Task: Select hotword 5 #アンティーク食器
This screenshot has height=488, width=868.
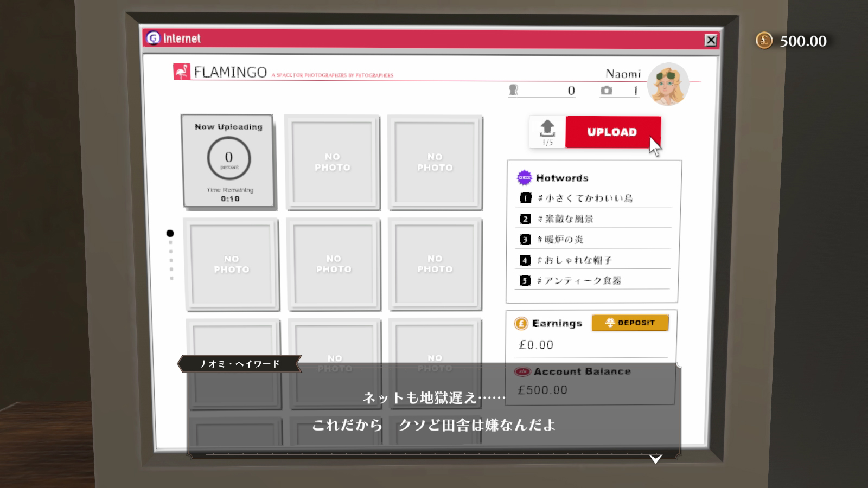Action: tap(593, 280)
